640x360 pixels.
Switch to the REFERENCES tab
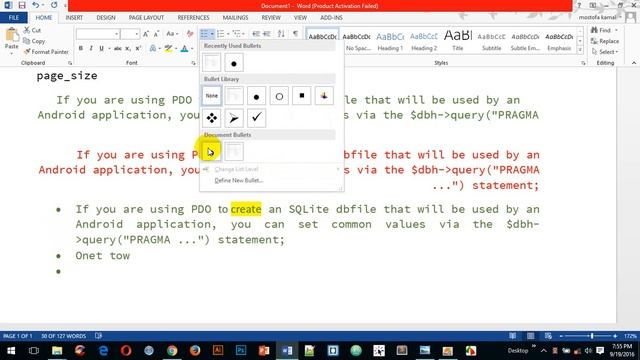(193, 18)
